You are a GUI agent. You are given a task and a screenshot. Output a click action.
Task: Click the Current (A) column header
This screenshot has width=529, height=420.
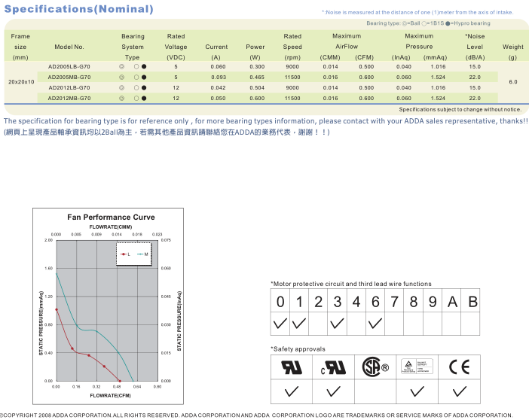[216, 52]
